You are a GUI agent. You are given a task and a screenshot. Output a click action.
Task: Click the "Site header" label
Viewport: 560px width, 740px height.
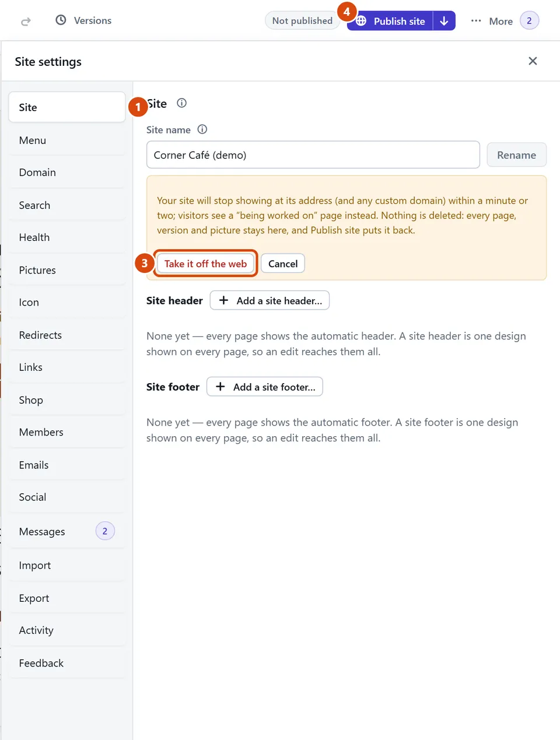click(x=174, y=300)
